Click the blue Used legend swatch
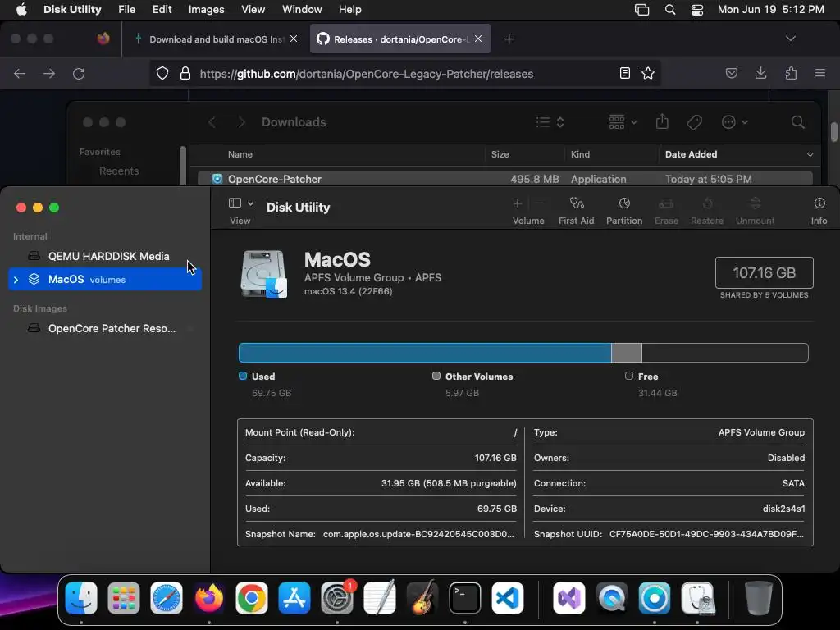This screenshot has height=630, width=840. (243, 376)
